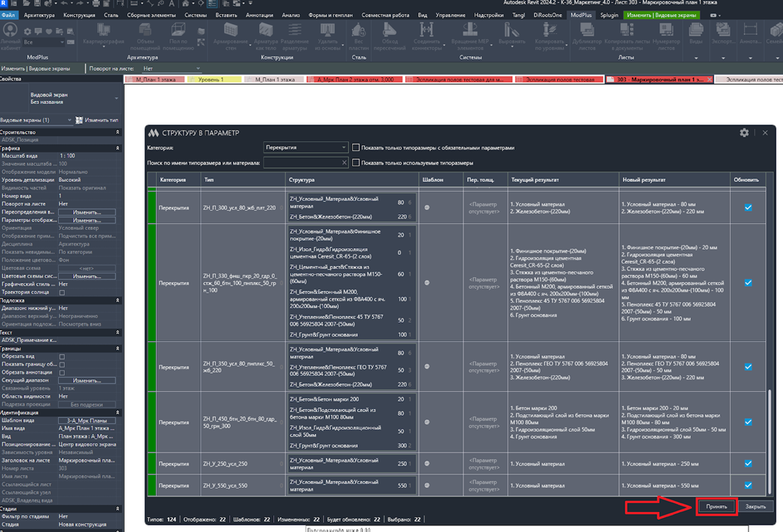Clear the type name search field

[x=344, y=162]
